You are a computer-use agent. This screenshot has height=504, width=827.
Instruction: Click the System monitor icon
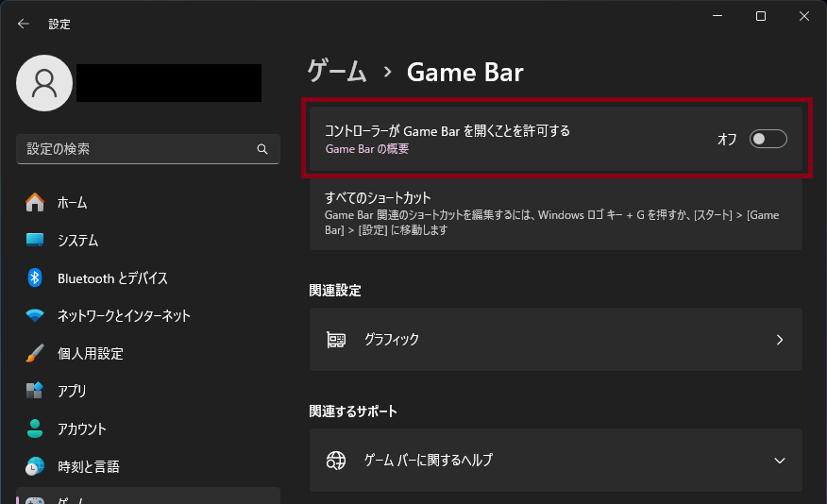[x=35, y=240]
